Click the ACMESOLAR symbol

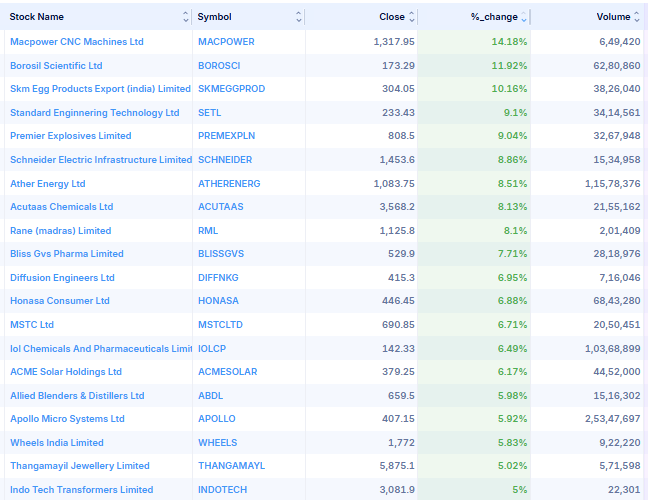coord(228,372)
